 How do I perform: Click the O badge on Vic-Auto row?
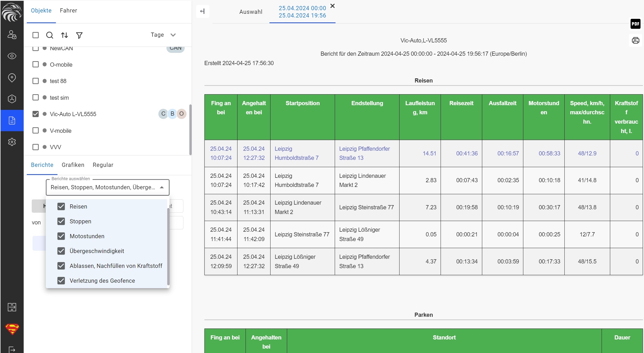(x=182, y=114)
